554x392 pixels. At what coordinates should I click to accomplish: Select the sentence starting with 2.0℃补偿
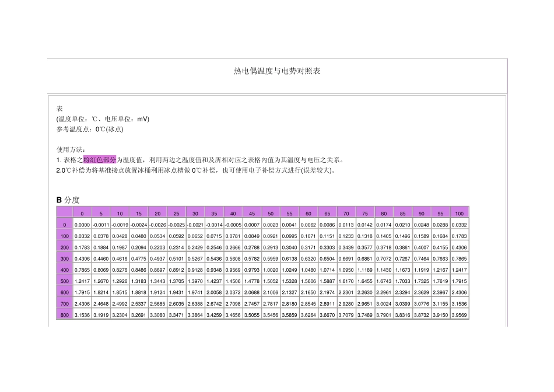(x=197, y=170)
